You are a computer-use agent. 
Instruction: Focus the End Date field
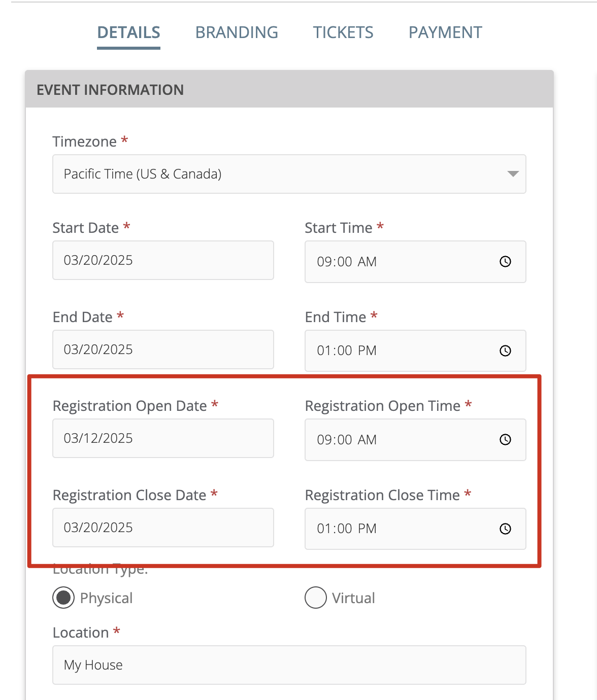tap(163, 349)
